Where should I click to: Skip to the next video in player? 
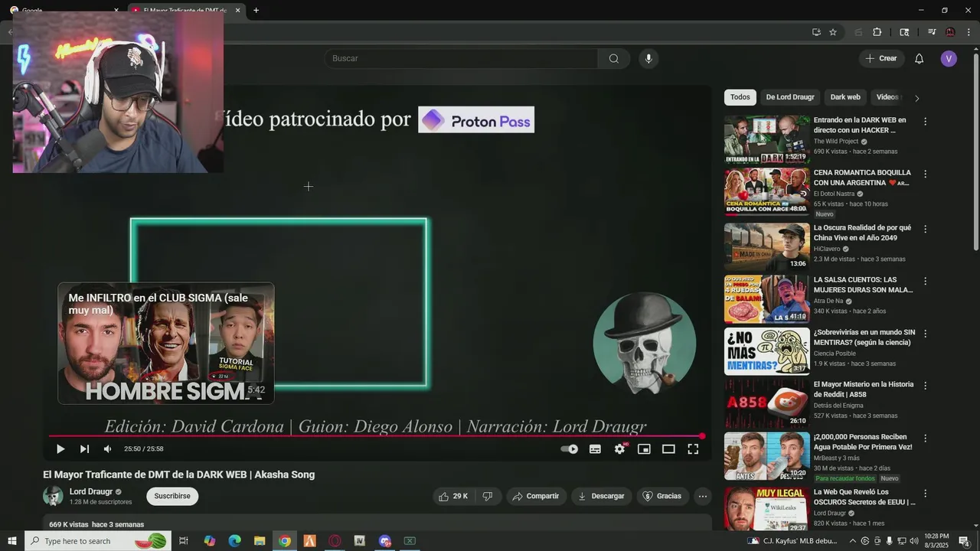[x=84, y=449]
